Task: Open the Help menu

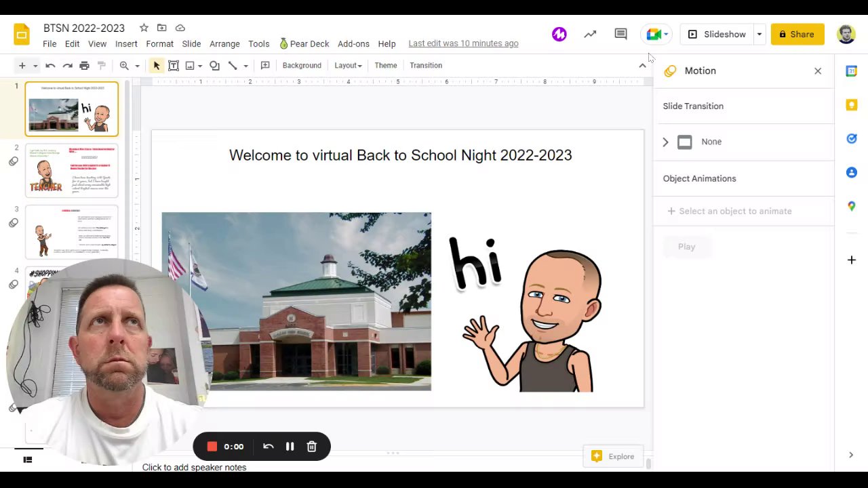Action: pyautogui.click(x=387, y=43)
